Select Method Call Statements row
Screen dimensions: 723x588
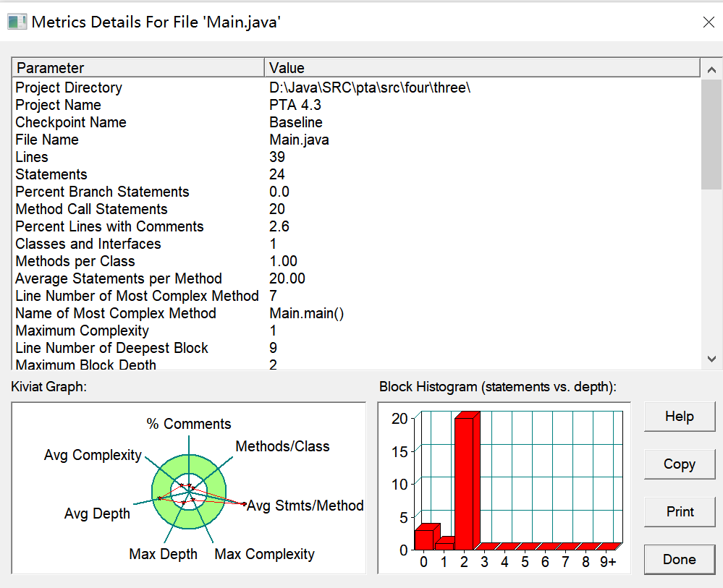click(356, 209)
